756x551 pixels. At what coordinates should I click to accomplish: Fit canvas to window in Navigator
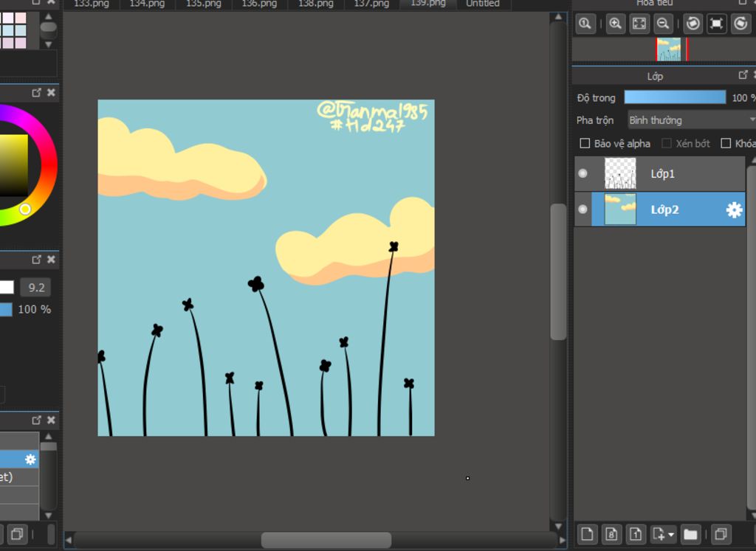pos(639,24)
